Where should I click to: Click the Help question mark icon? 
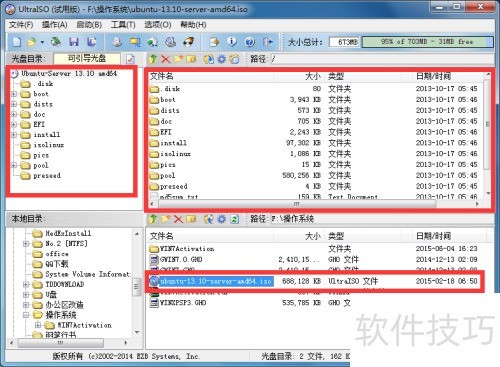pos(250,42)
